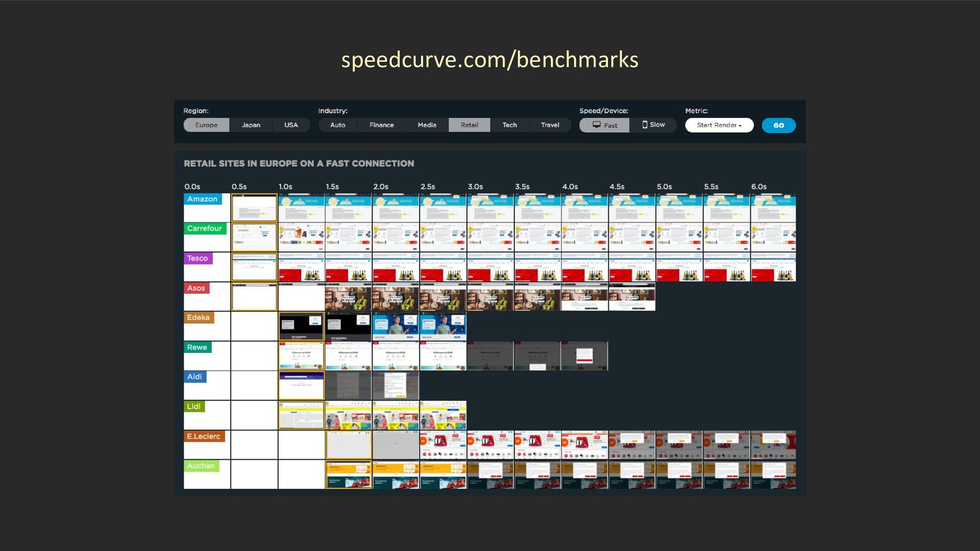Click the Auchan site label

(x=201, y=466)
